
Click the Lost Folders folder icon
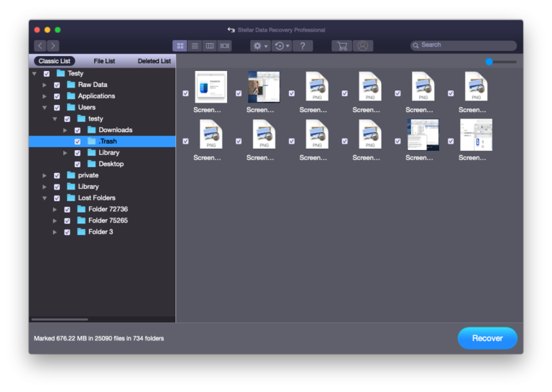[71, 197]
